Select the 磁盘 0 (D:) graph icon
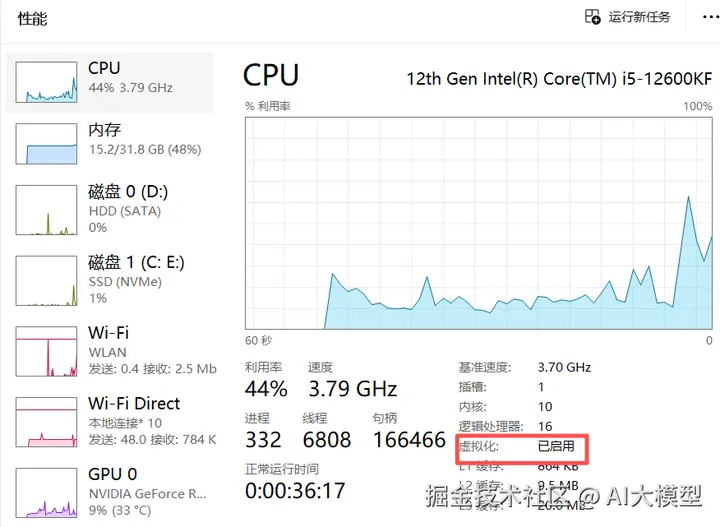 tap(46, 208)
